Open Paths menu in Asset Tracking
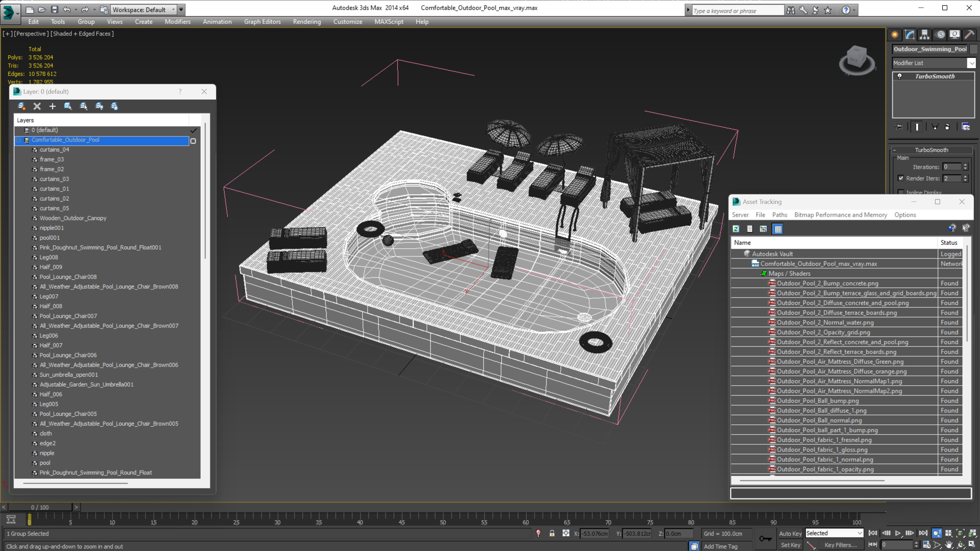 [779, 215]
